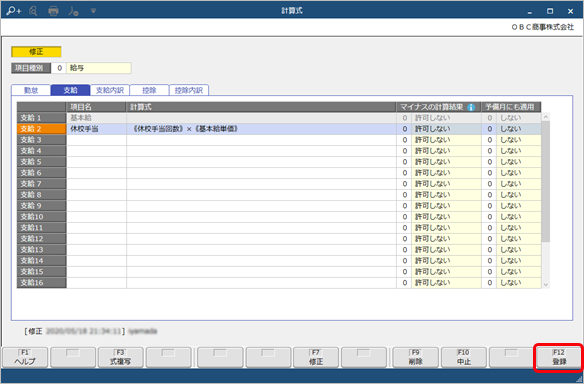This screenshot has height=384, width=584.
Task: Click the F12 登録 button
Action: 559,358
